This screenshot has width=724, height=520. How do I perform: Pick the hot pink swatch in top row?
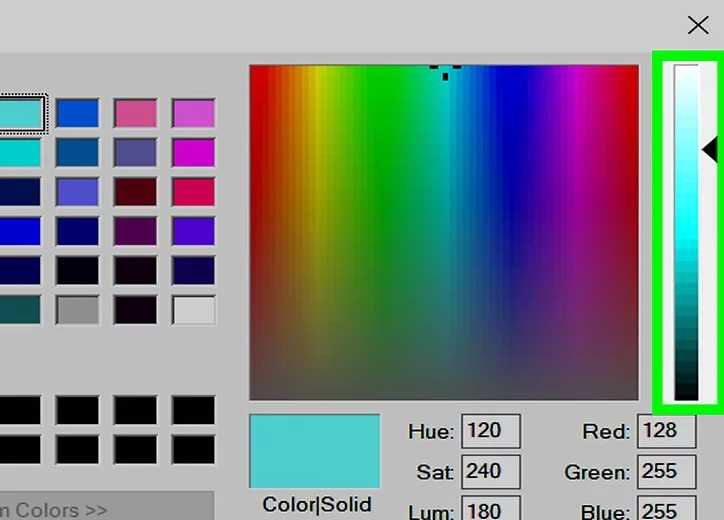[x=135, y=114]
